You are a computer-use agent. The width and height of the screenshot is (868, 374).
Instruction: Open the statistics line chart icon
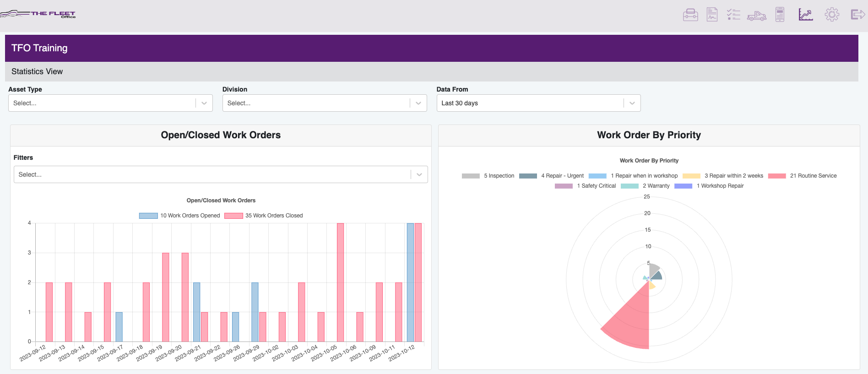point(806,15)
